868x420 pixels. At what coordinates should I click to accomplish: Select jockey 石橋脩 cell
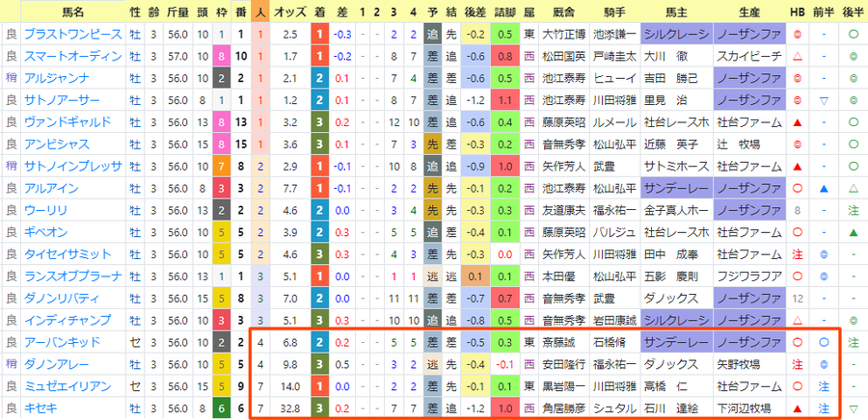614,343
